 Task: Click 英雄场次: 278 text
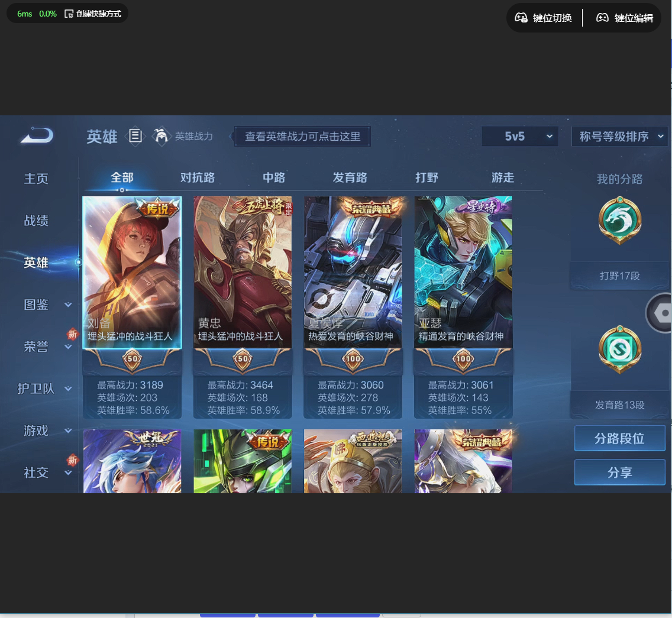[348, 398]
